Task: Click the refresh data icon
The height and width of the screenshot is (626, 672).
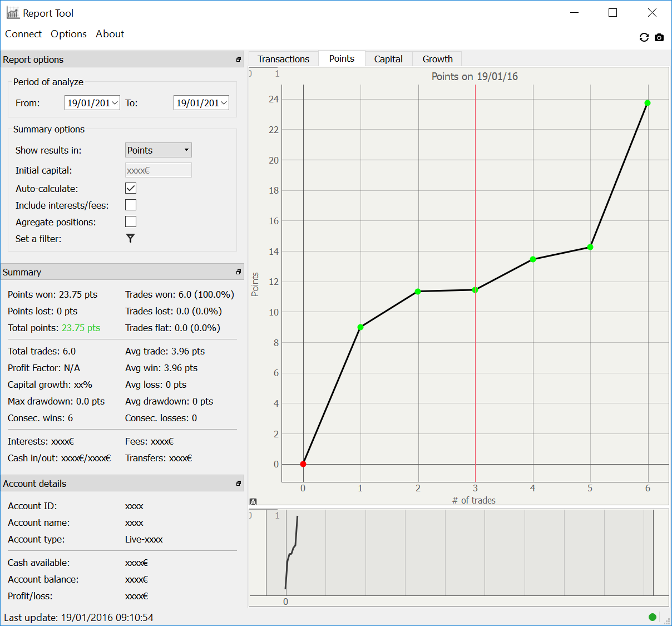Action: 644,37
